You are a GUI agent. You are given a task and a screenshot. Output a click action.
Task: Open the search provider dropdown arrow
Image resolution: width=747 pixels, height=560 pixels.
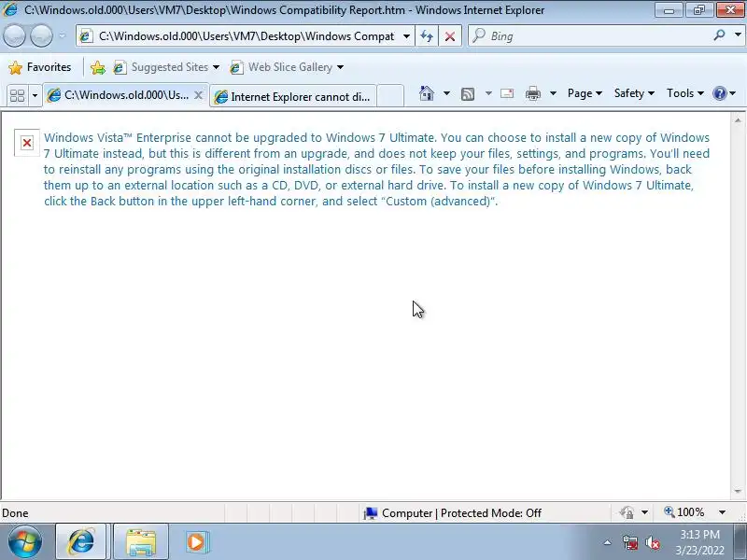738,35
